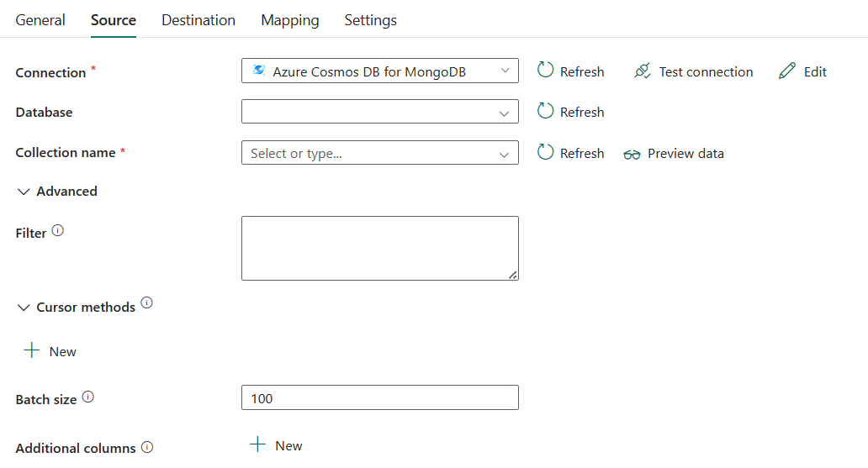Open the Destination tab

(x=198, y=20)
